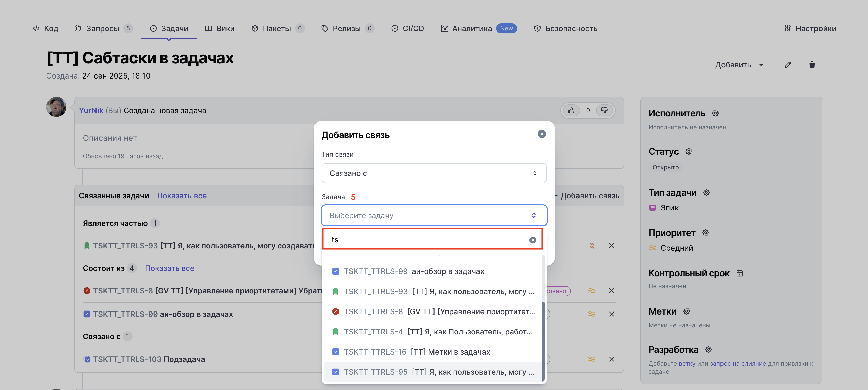Collapse the Выберите задачу dropdown
Image resolution: width=868 pixels, height=390 pixels.
coord(434,215)
